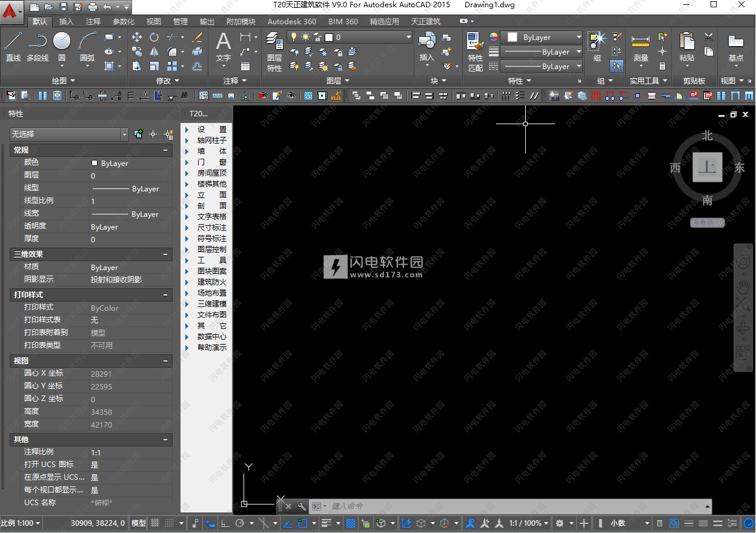Click the 上 top face of ViewCube

[x=708, y=167]
